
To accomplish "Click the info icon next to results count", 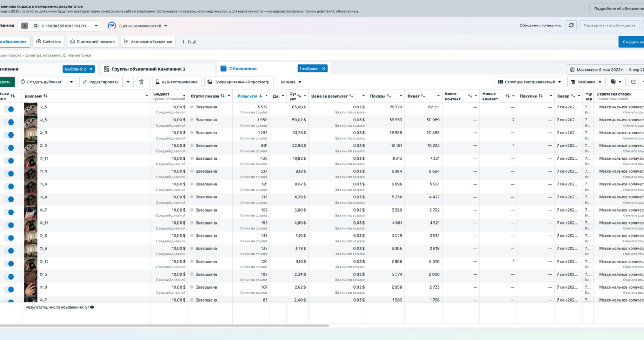I will tap(92, 307).
